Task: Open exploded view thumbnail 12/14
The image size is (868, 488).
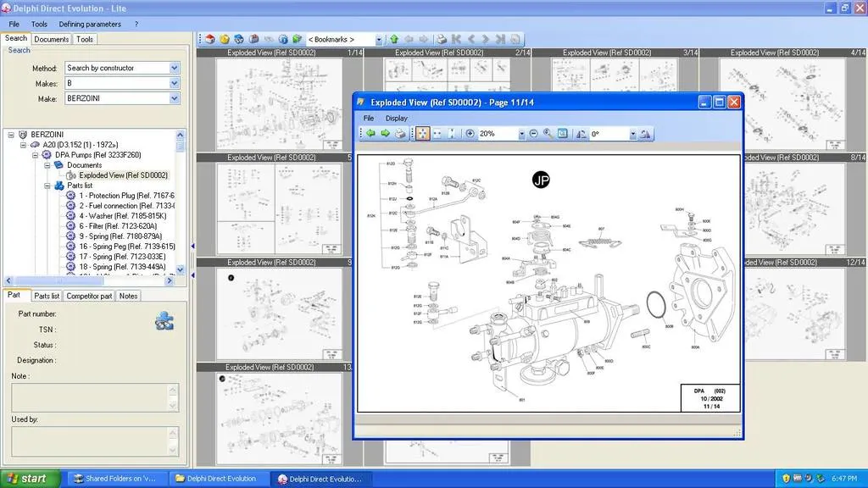Action: pyautogui.click(x=795, y=314)
